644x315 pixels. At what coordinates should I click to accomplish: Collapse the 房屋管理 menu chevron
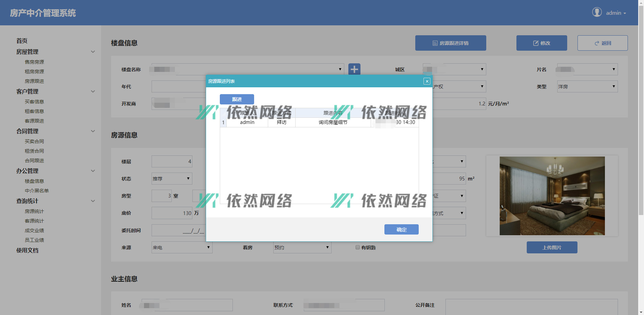[93, 52]
